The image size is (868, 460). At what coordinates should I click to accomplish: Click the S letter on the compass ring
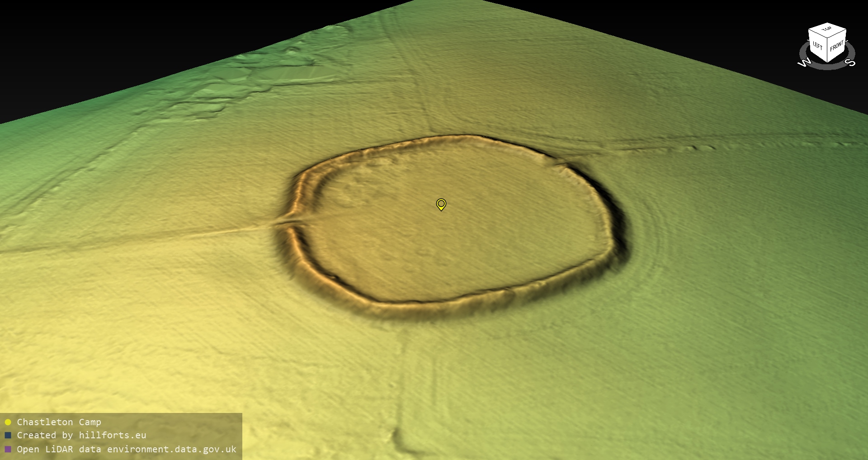click(850, 62)
